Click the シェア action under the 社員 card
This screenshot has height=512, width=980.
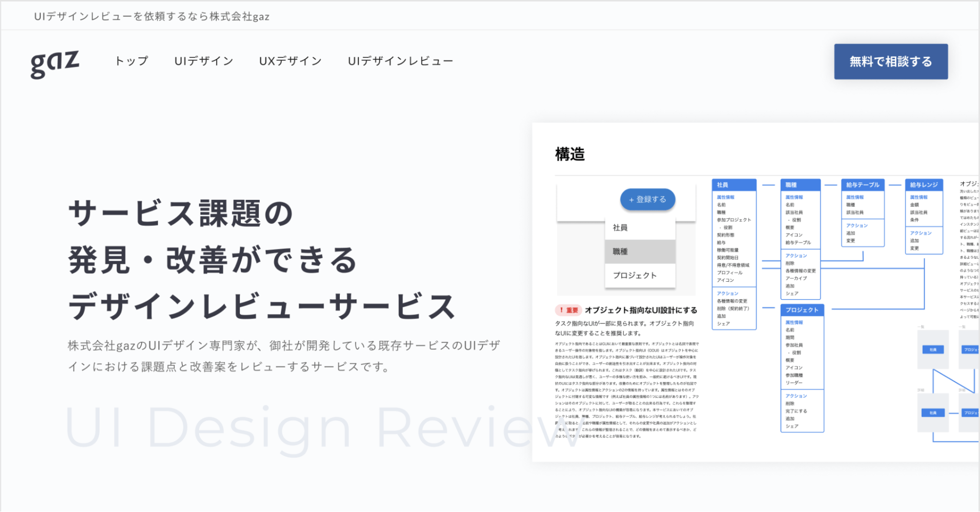click(x=723, y=323)
